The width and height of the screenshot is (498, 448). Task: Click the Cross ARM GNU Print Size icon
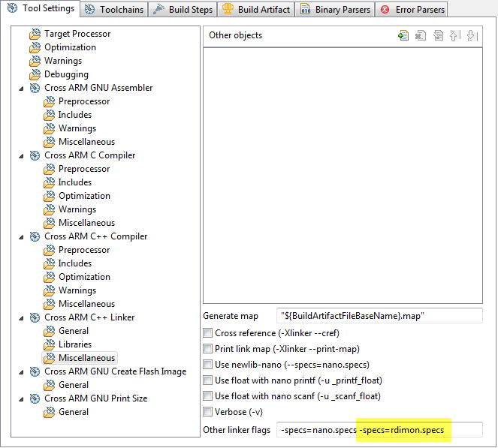coord(35,398)
